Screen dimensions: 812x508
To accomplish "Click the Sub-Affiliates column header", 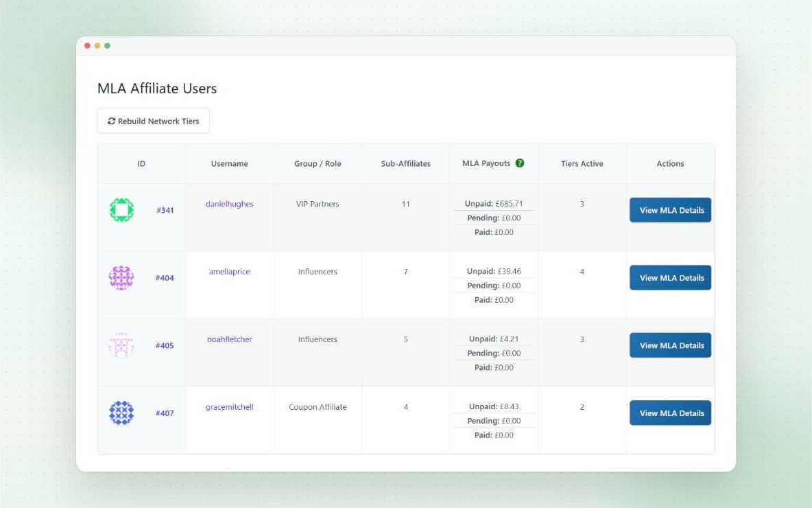I will (405, 163).
